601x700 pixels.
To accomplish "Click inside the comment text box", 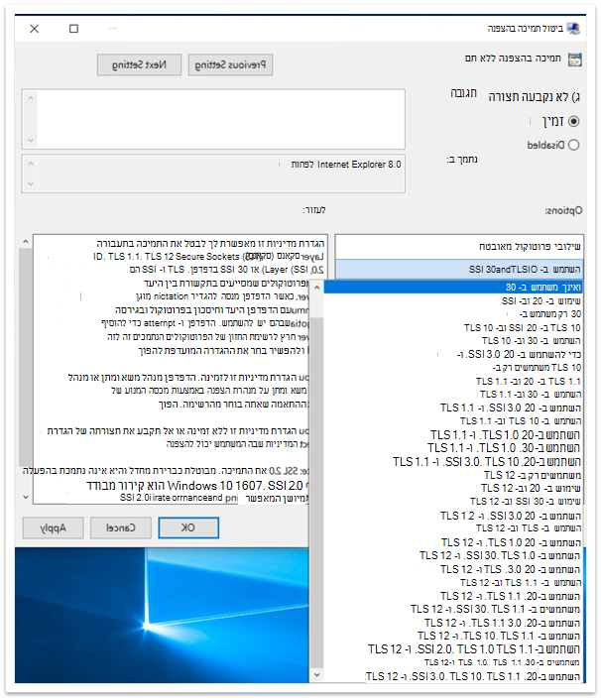I will pyautogui.click(x=221, y=119).
